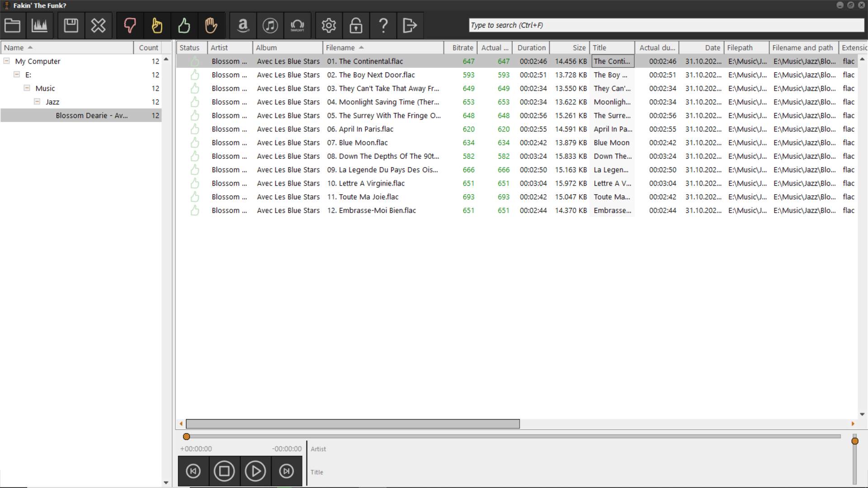Click the green thumbs-up status icon
This screenshot has height=488, width=868.
(x=184, y=25)
